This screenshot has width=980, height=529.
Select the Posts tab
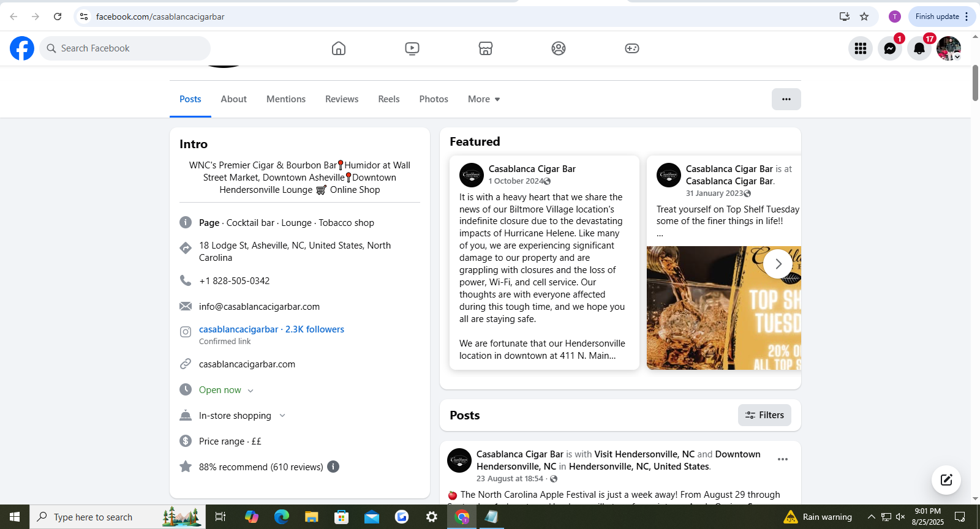click(190, 99)
